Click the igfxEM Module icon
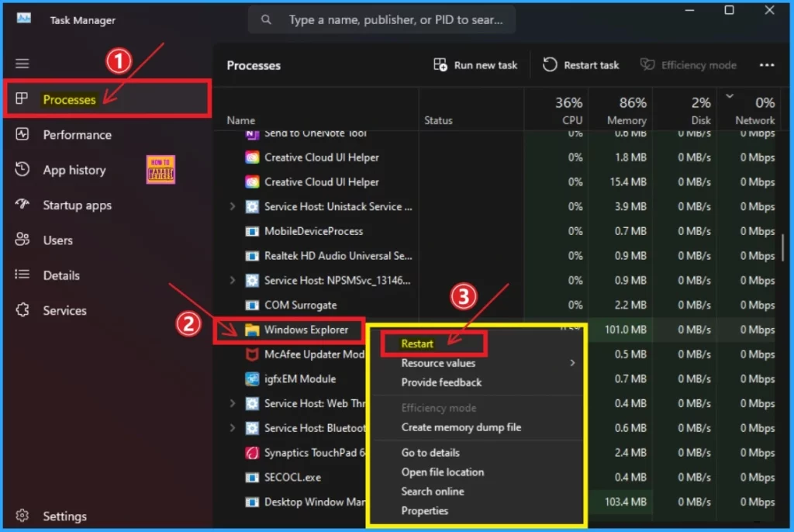The width and height of the screenshot is (794, 532). 252,379
